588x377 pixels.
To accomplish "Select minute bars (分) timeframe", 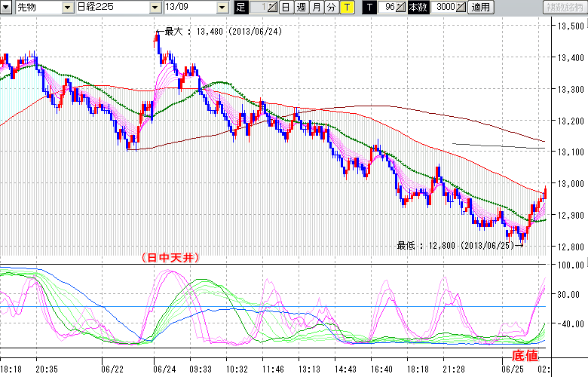I will coord(331,8).
